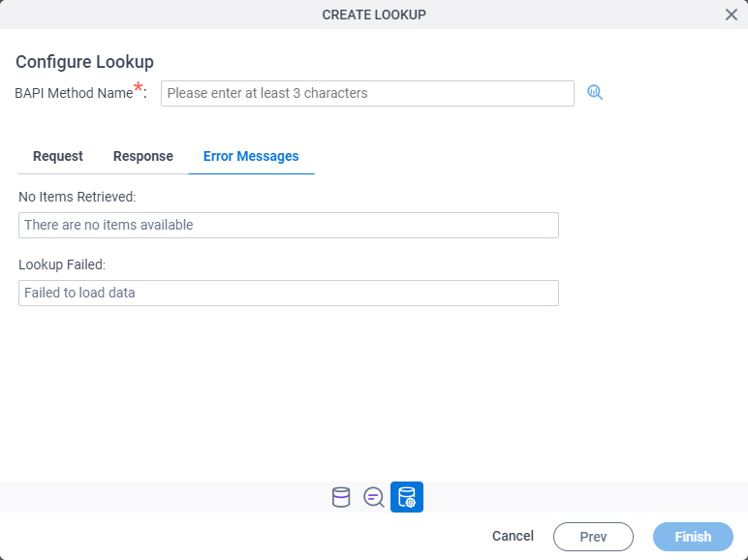
Task: Open the Error Messages tab
Action: tap(251, 156)
